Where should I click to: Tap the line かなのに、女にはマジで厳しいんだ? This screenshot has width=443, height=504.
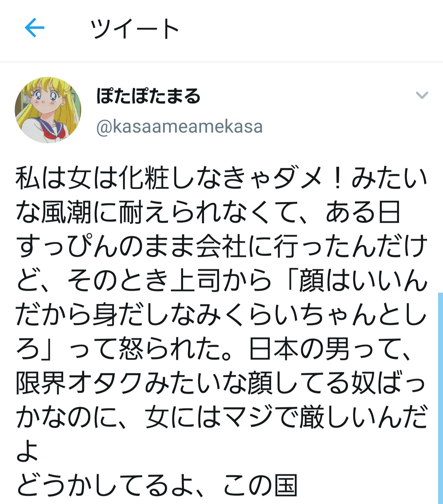pos(221,417)
